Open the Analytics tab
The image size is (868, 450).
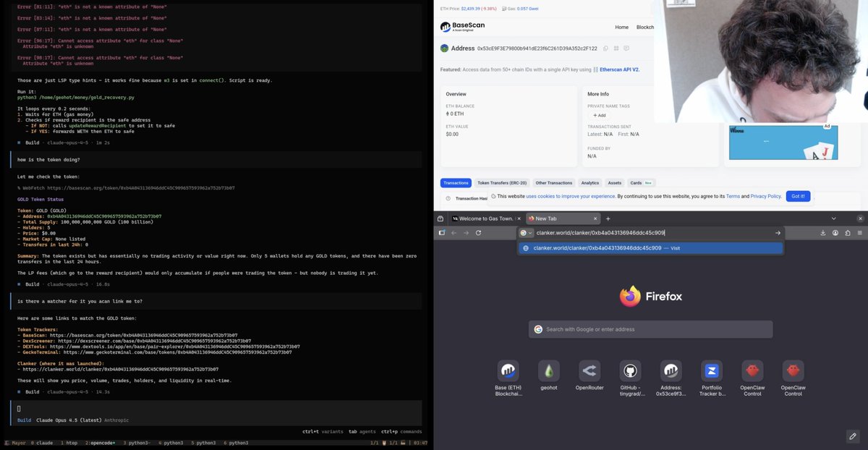590,183
